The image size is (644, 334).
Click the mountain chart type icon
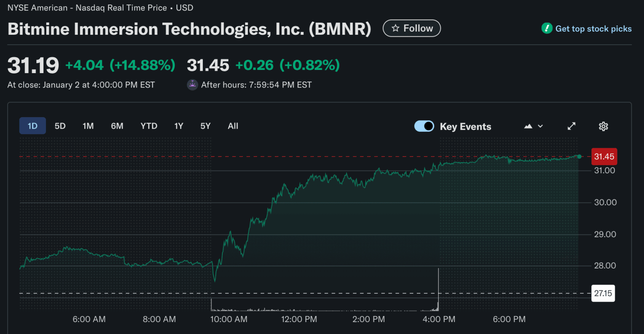(x=528, y=126)
